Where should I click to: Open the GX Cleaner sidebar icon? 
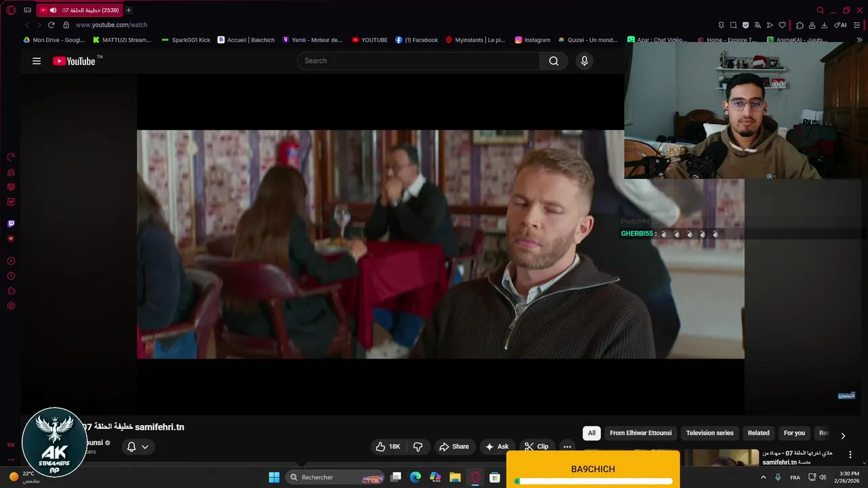point(11,171)
